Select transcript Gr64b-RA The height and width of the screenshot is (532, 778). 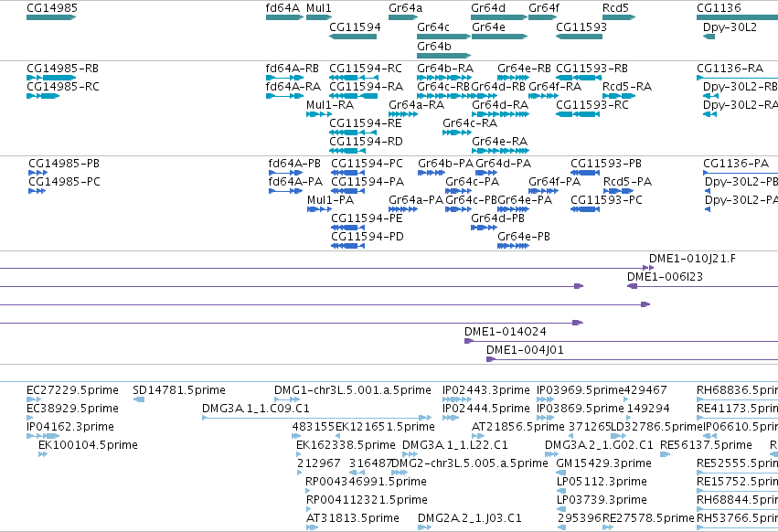tap(443, 78)
